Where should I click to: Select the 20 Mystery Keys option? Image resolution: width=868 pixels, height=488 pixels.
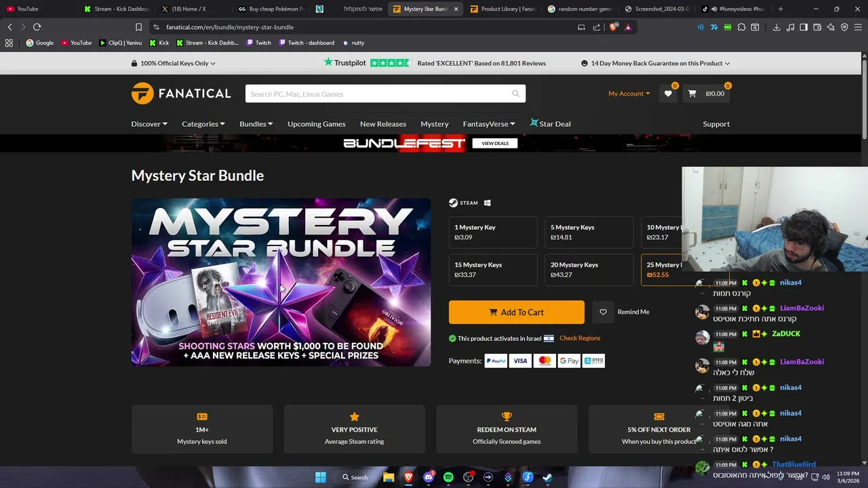tap(589, 270)
